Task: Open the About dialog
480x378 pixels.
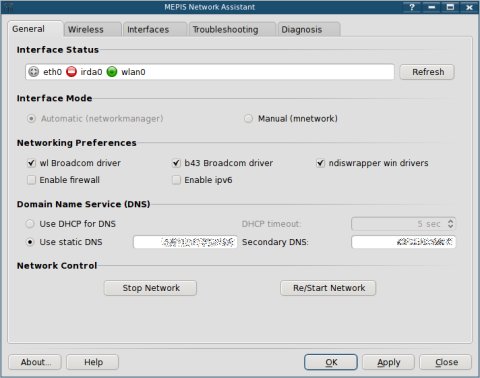Action: pos(35,362)
